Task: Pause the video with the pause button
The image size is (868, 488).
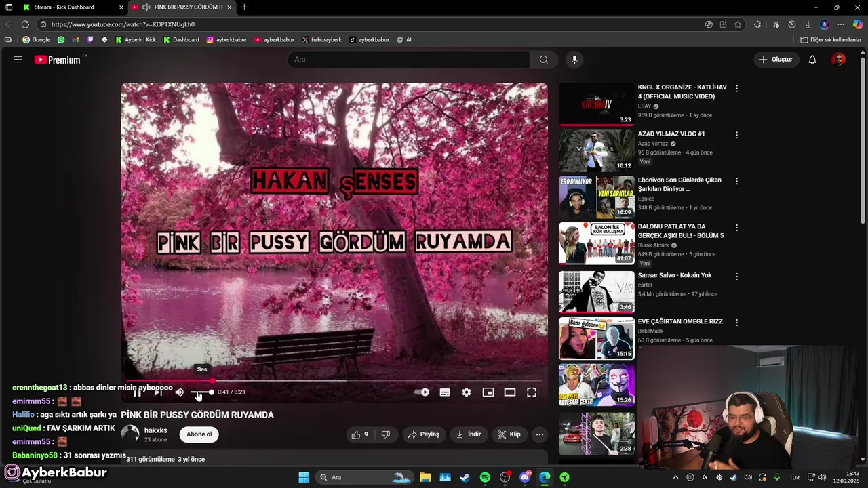Action: (137, 392)
